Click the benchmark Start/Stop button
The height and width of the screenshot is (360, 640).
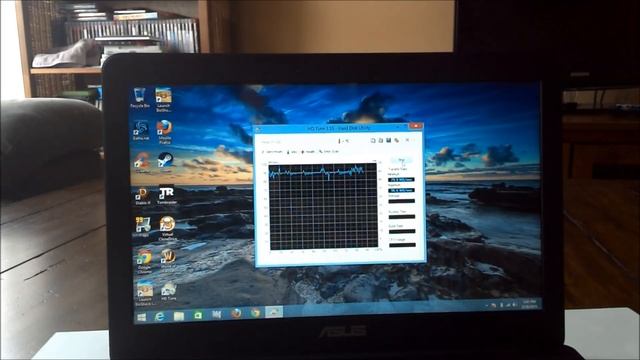tap(402, 160)
